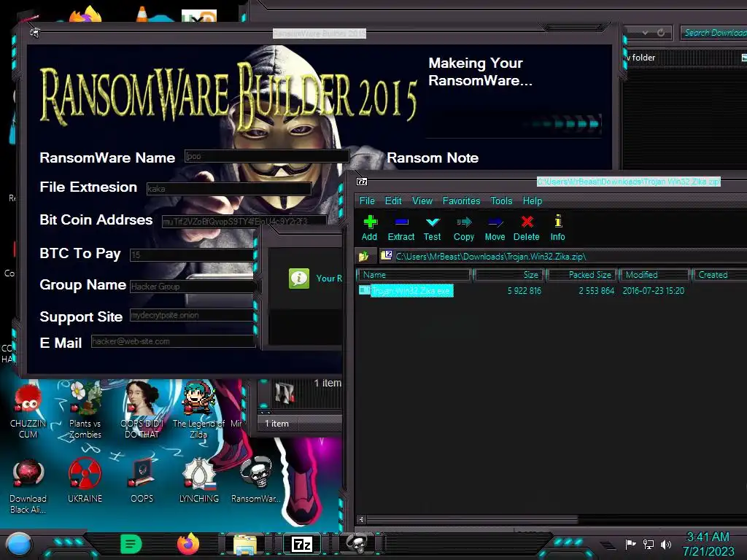Screen dimensions: 747x560
Task: Switch to skull RansomWare app on taskbar
Action: [x=357, y=544]
